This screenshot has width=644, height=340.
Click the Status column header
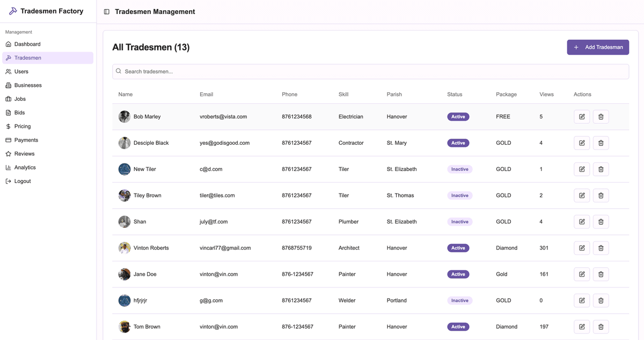455,94
